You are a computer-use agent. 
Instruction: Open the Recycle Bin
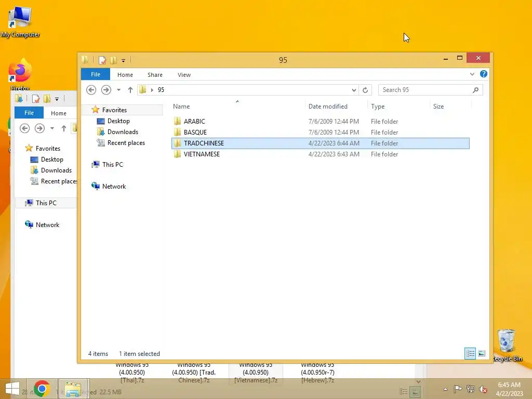coord(507,345)
